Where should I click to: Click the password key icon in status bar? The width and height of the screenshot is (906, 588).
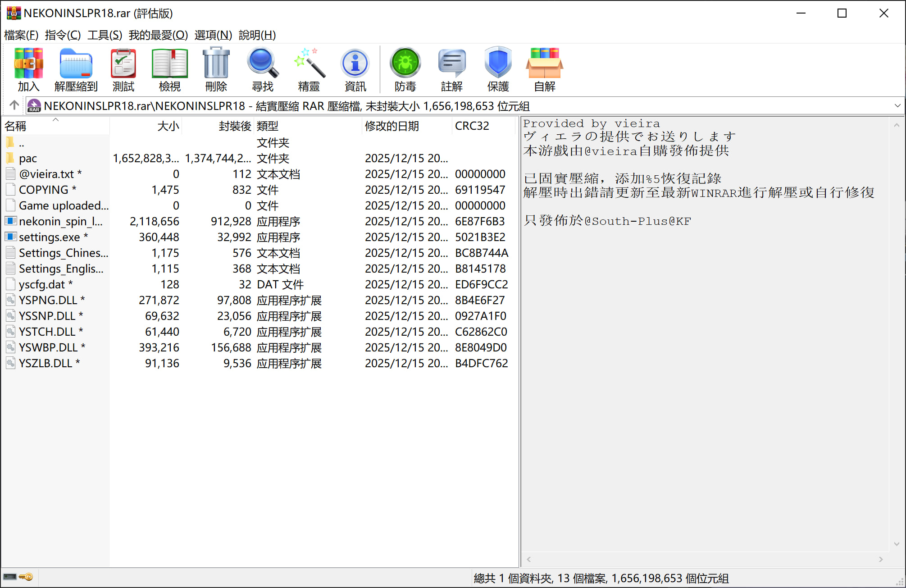pos(26,577)
